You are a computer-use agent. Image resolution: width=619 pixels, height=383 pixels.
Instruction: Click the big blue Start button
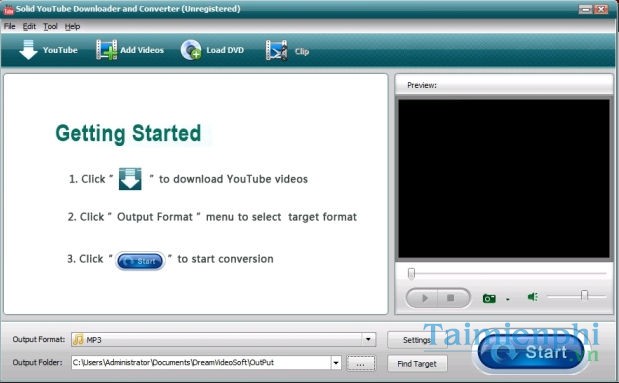[x=531, y=352]
